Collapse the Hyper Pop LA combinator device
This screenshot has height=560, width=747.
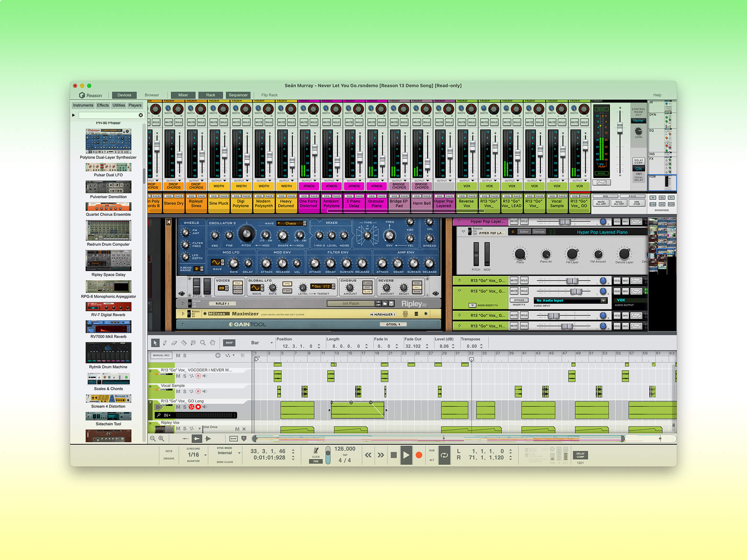[464, 232]
